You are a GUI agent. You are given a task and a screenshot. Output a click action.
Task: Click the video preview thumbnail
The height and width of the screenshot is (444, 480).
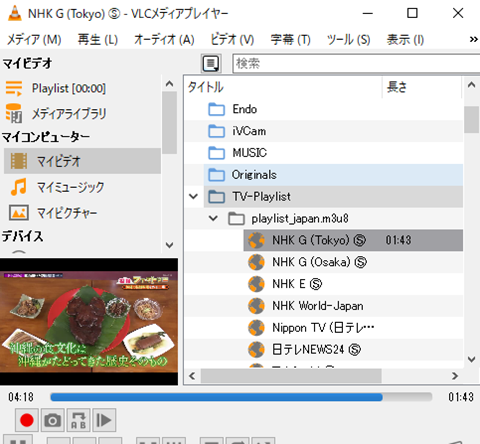coord(89,322)
